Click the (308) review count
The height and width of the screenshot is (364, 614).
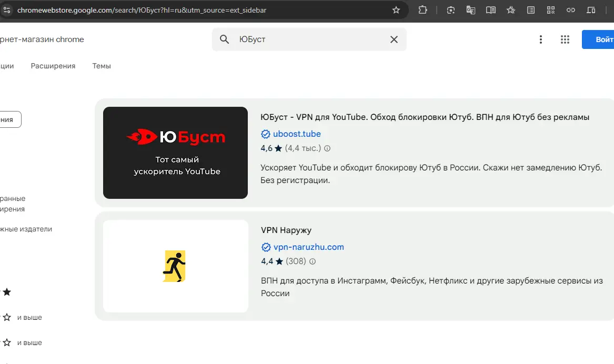[296, 261]
